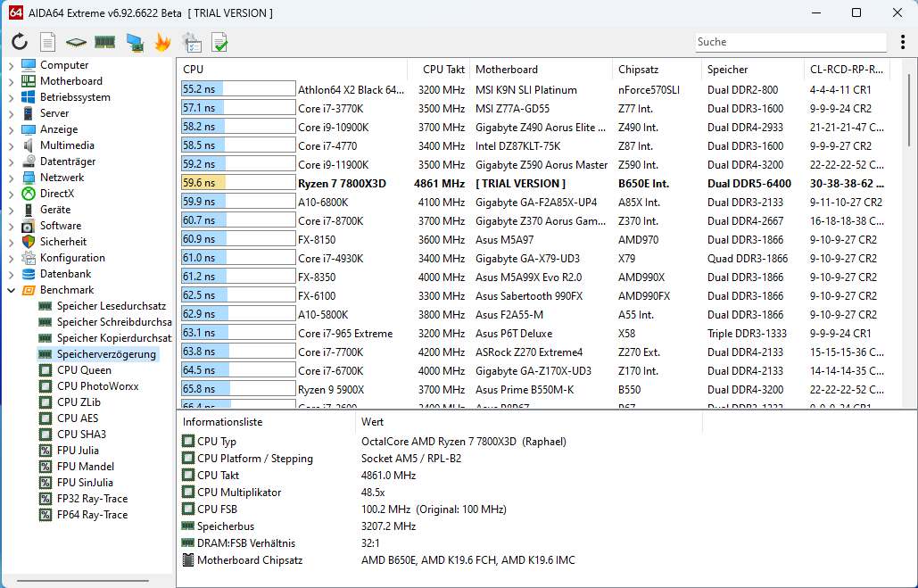Open the settings checklist toolbar icon
The image size is (918, 588).
(192, 42)
